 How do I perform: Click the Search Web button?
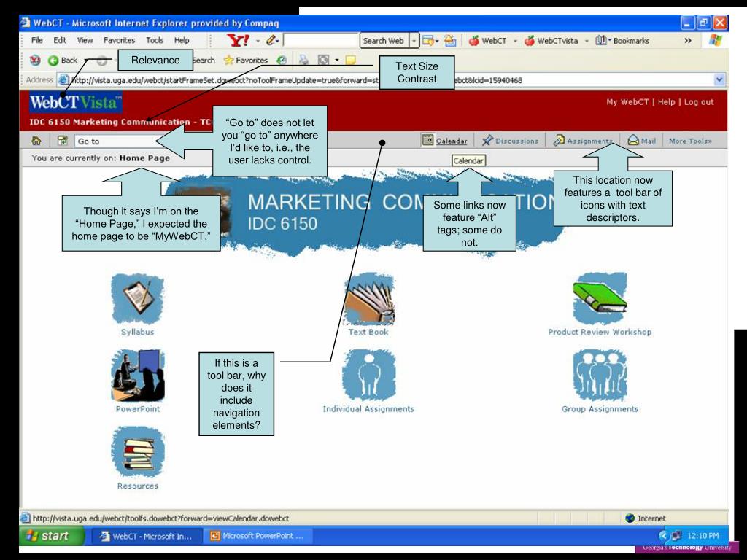384,41
